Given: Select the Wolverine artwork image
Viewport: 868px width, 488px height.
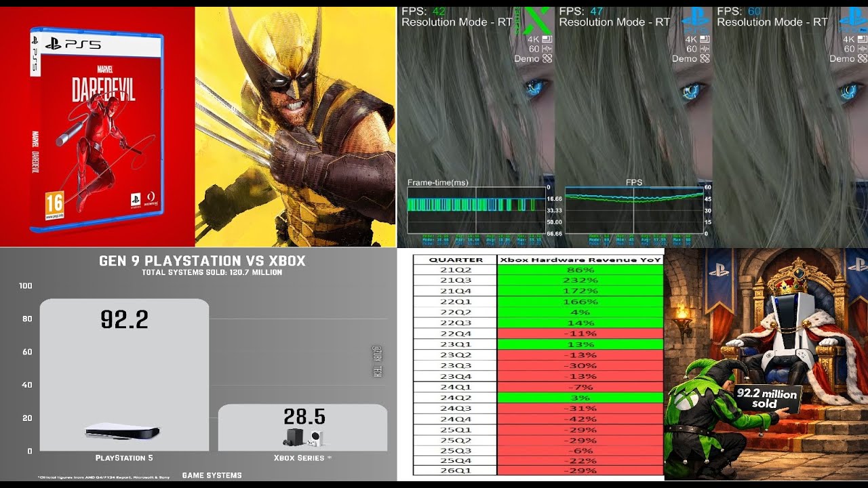Looking at the screenshot, I should point(296,127).
